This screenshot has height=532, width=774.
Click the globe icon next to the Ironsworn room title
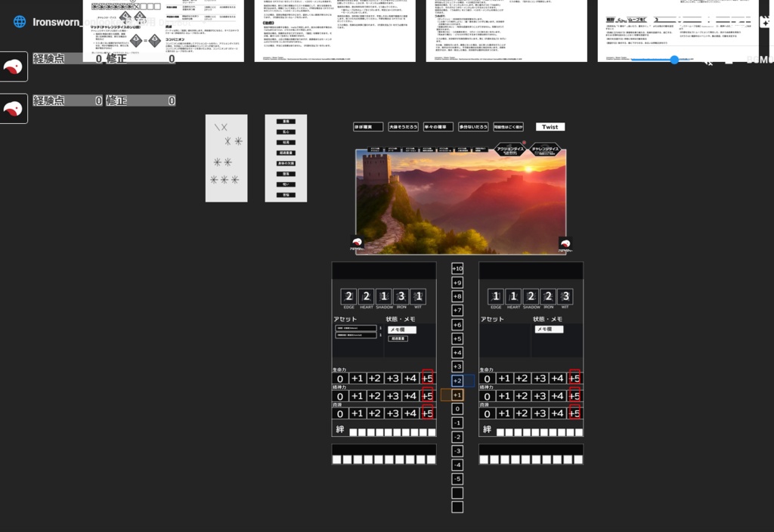pos(19,21)
